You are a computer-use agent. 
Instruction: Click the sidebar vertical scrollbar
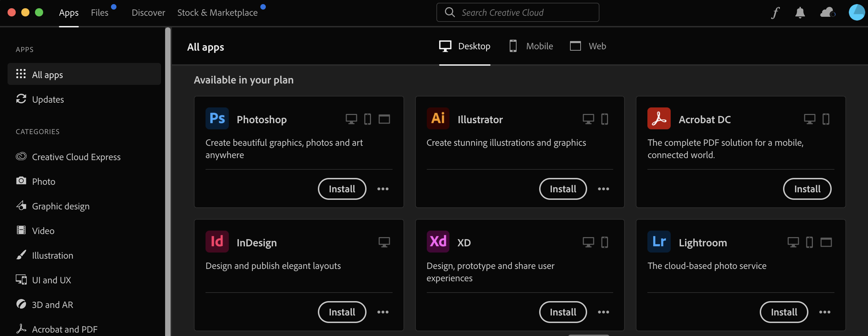click(168, 181)
